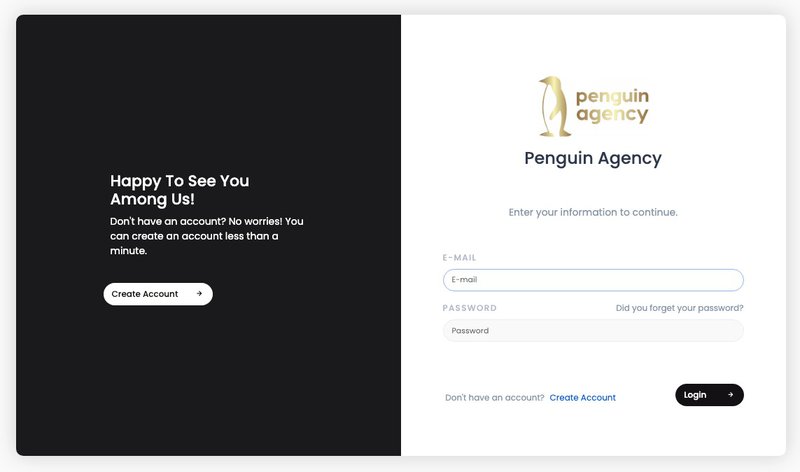The image size is (800, 472).
Task: Focus the E-mail input field
Action: (593, 280)
